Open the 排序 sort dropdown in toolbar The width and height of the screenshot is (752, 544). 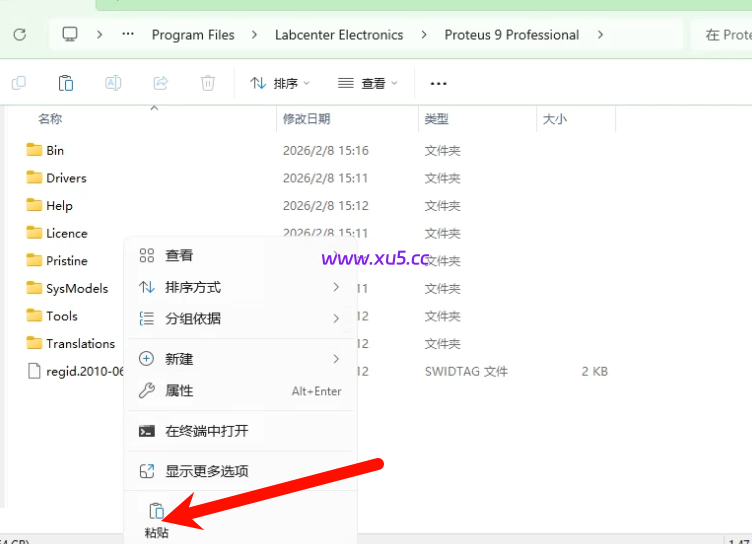click(x=280, y=83)
